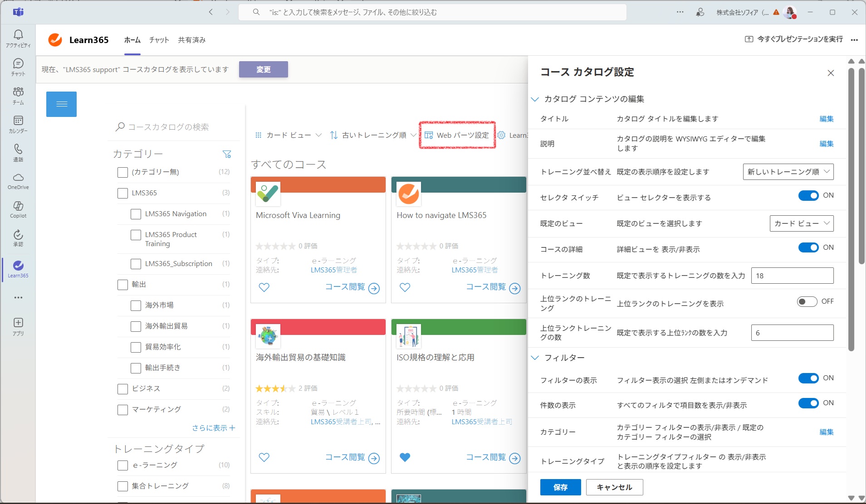Click 上位ランクトレーニングの数 field showing 6

[x=793, y=333]
